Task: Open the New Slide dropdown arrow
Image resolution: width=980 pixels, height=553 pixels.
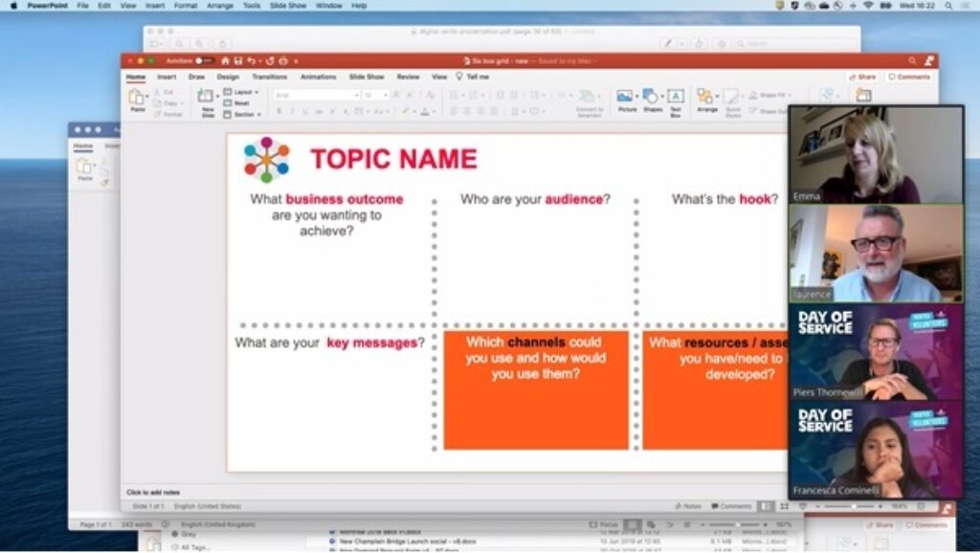Action: [x=217, y=97]
